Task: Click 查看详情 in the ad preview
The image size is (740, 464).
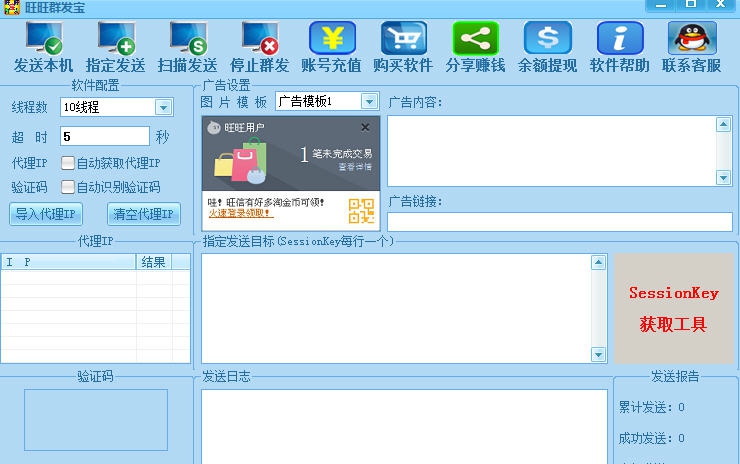Action: point(355,167)
